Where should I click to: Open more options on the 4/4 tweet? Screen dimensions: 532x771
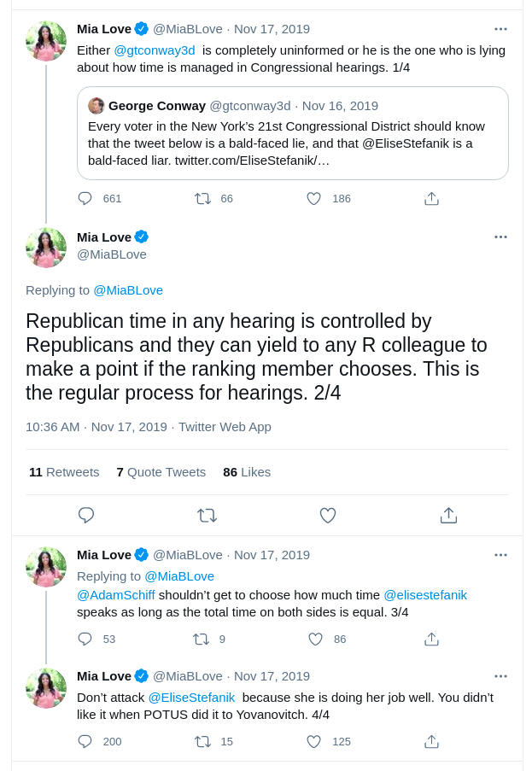click(500, 676)
